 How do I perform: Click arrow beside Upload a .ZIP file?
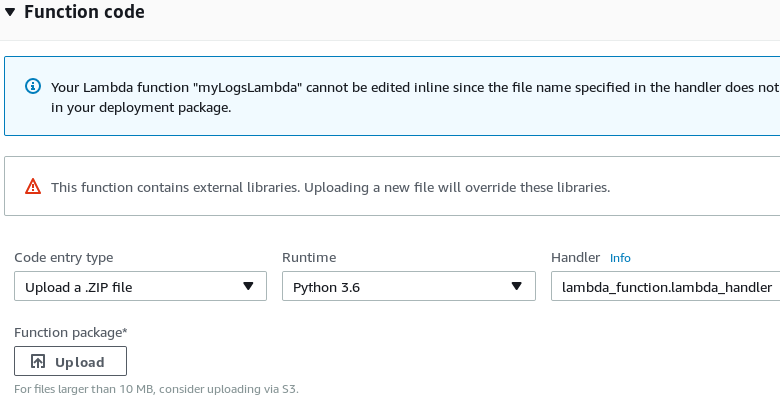click(249, 287)
